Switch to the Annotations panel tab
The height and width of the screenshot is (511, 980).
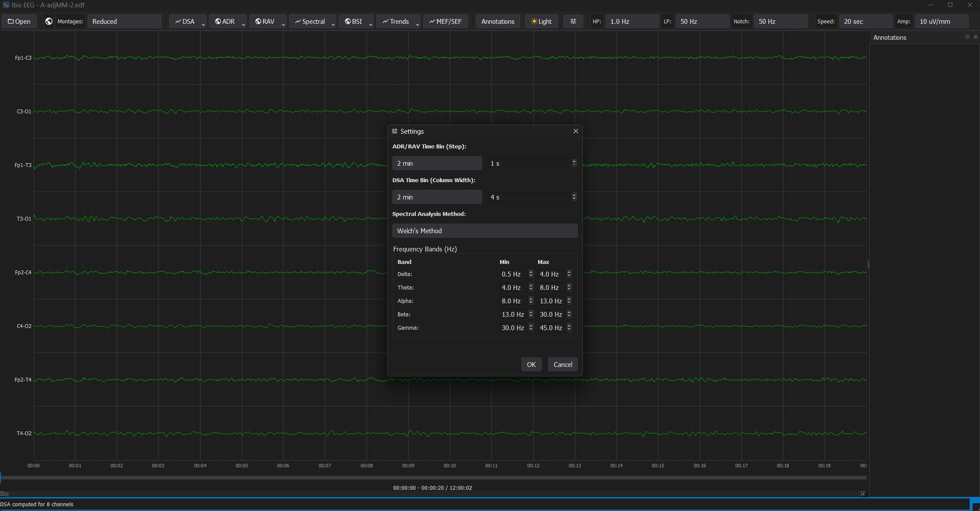890,38
